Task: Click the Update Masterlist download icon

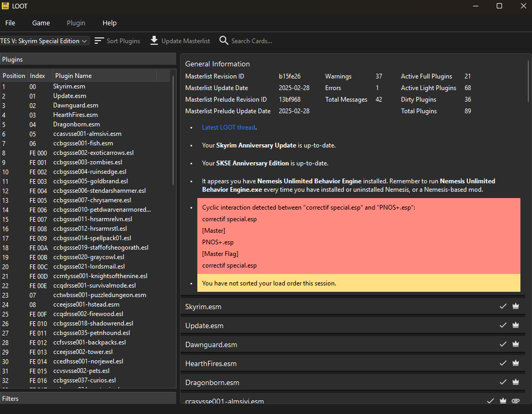Action: (154, 41)
